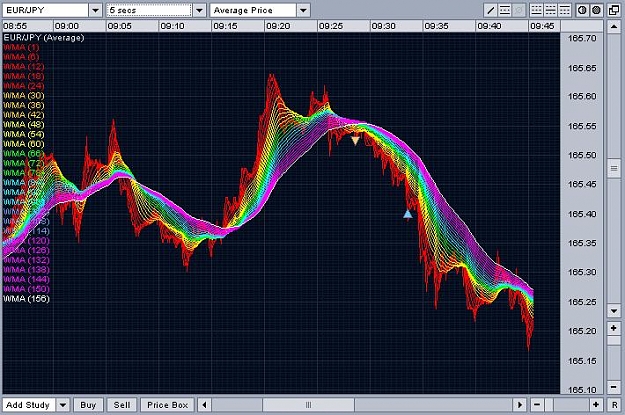The width and height of the screenshot is (625, 415).
Task: Click the Average Price type field
Action: point(253,10)
